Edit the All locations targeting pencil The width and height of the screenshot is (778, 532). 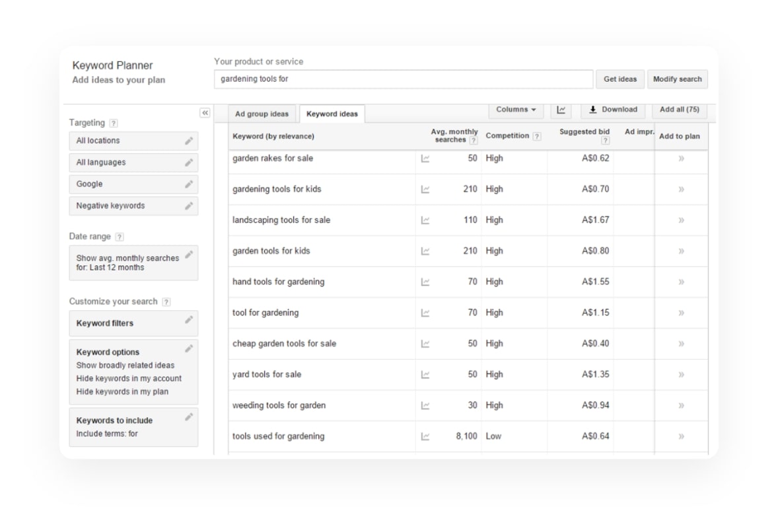pos(189,141)
